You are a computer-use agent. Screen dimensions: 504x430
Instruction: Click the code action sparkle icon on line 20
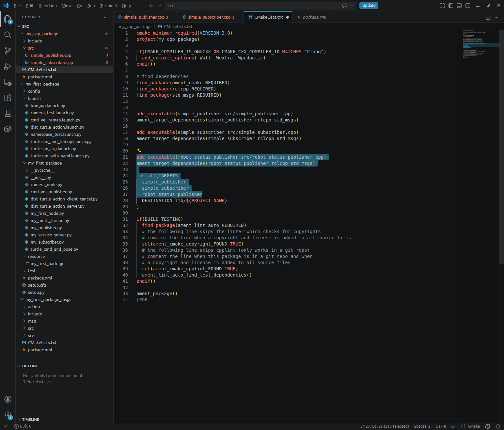tap(139, 151)
